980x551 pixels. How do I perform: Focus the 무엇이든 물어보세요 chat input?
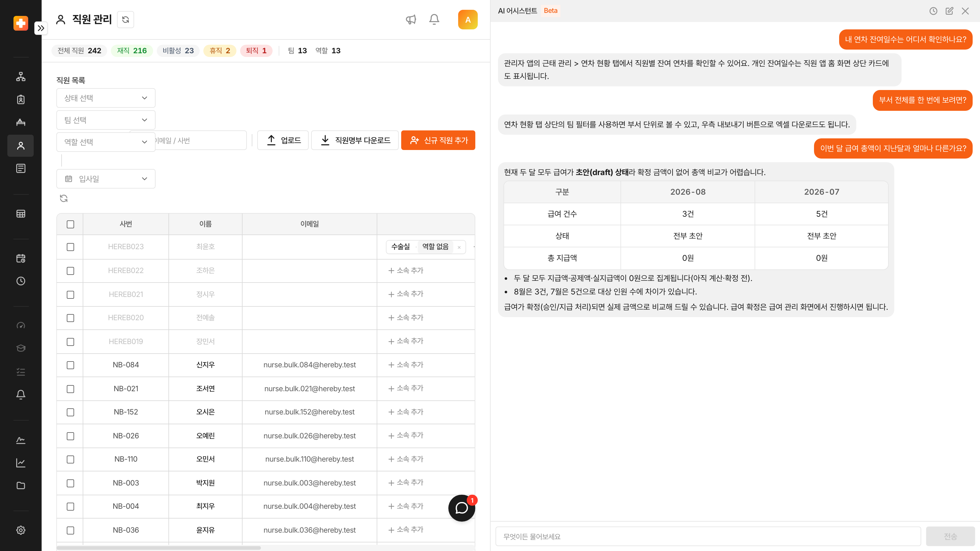point(708,537)
